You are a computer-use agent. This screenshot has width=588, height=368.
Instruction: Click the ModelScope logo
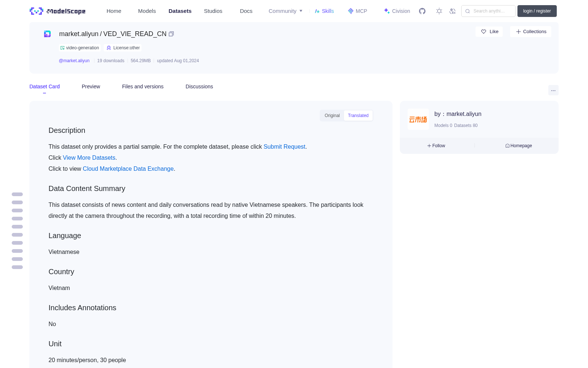pyautogui.click(x=58, y=11)
